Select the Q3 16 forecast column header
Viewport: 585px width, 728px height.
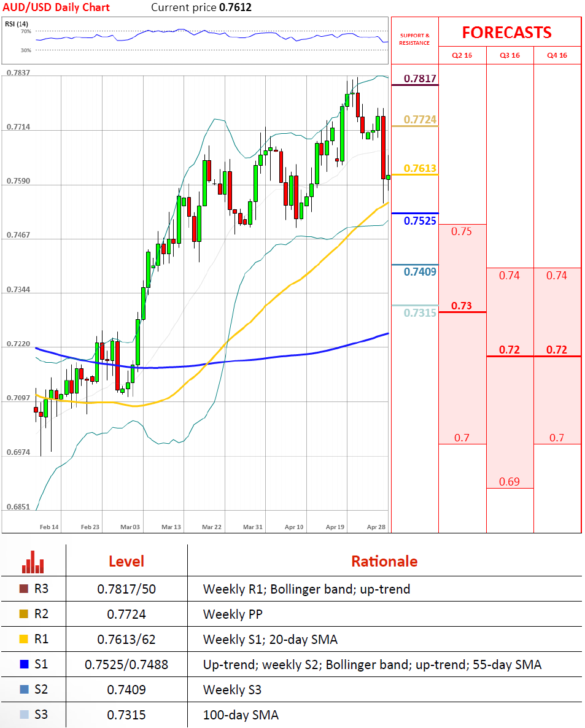point(509,55)
